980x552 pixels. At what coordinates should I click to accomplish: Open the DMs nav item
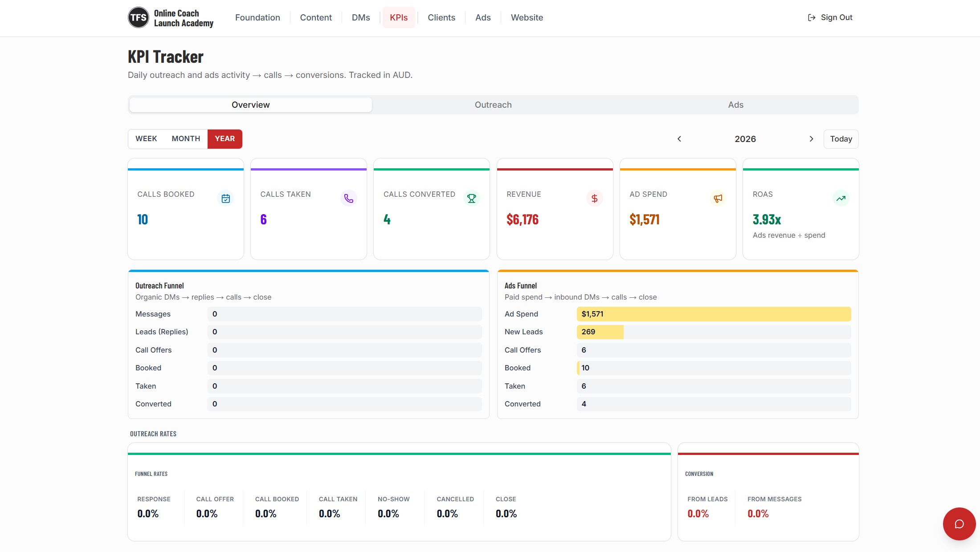pyautogui.click(x=361, y=18)
